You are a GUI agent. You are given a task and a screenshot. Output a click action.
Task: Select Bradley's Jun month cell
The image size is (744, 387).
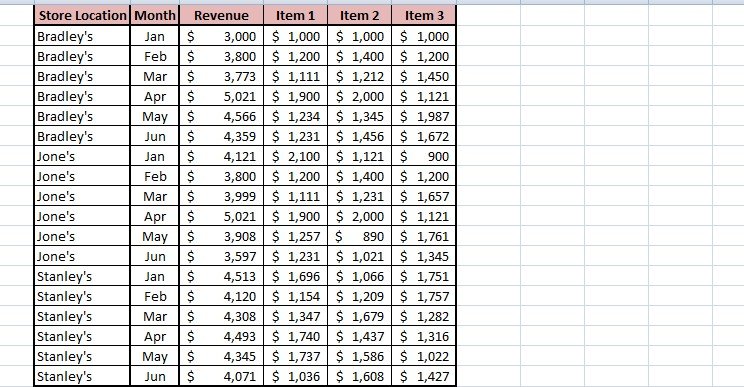tap(155, 137)
